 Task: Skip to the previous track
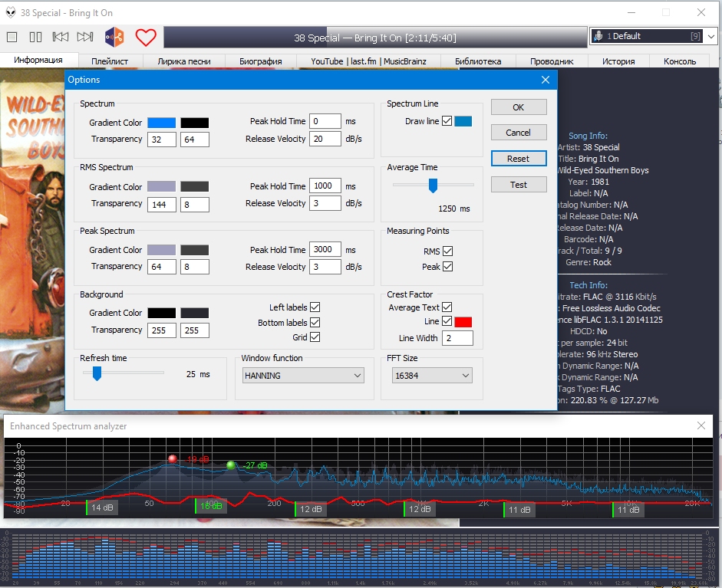click(61, 37)
